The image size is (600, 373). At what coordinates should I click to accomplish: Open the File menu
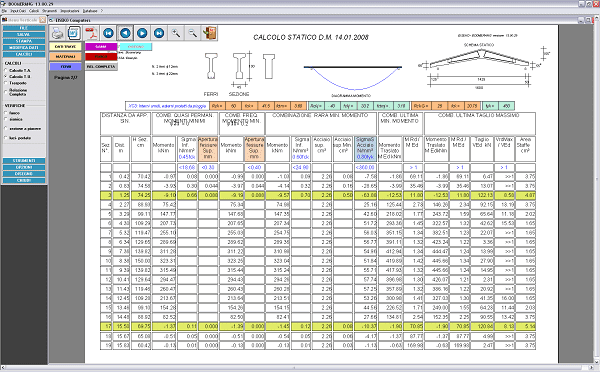click(x=4, y=11)
